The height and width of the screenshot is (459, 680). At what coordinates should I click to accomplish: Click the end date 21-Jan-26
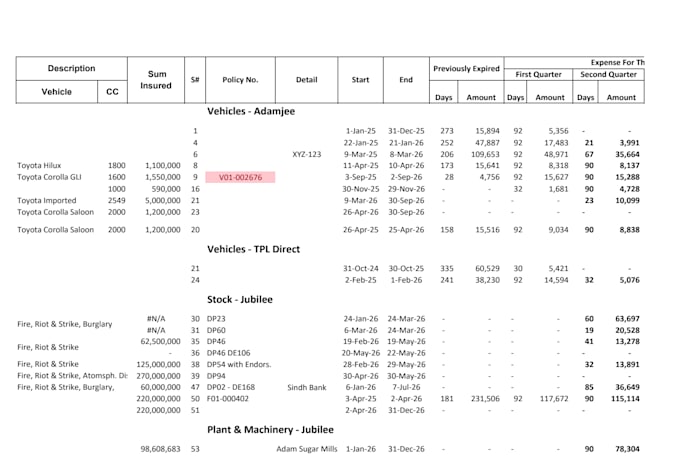click(406, 142)
